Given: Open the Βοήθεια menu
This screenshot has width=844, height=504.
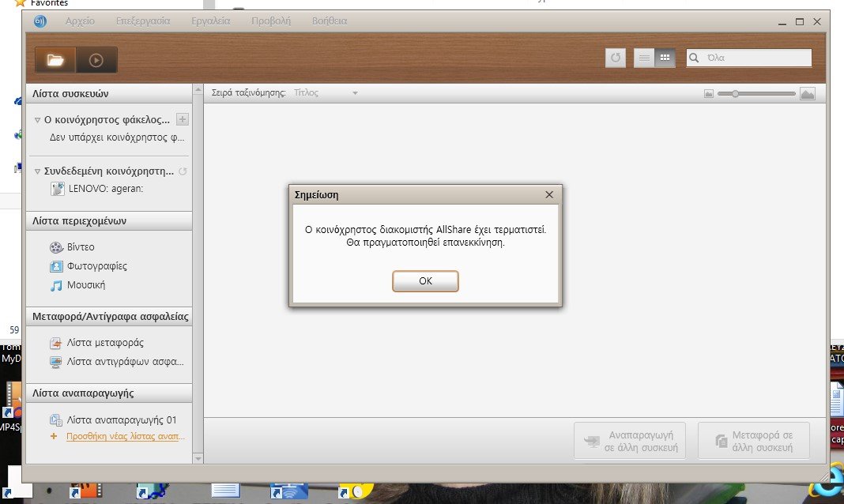Looking at the screenshot, I should pos(330,21).
